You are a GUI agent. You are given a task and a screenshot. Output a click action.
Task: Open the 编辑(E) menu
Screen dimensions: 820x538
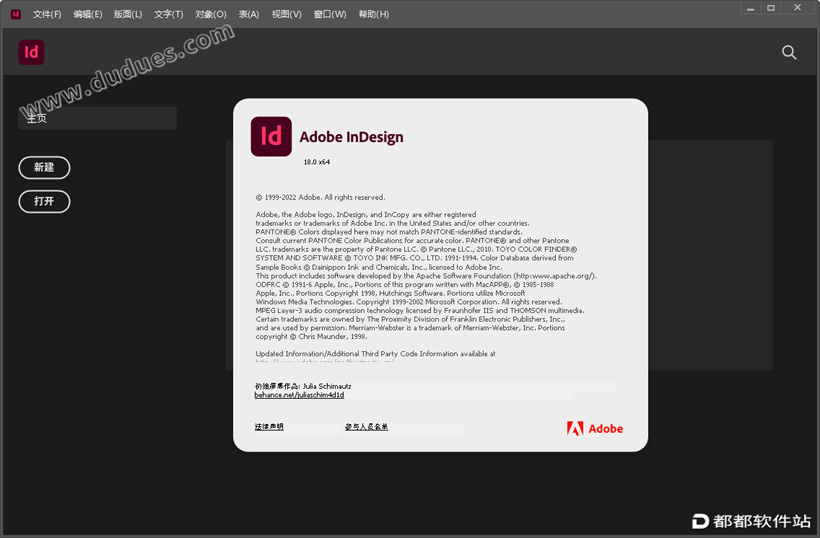click(x=88, y=14)
